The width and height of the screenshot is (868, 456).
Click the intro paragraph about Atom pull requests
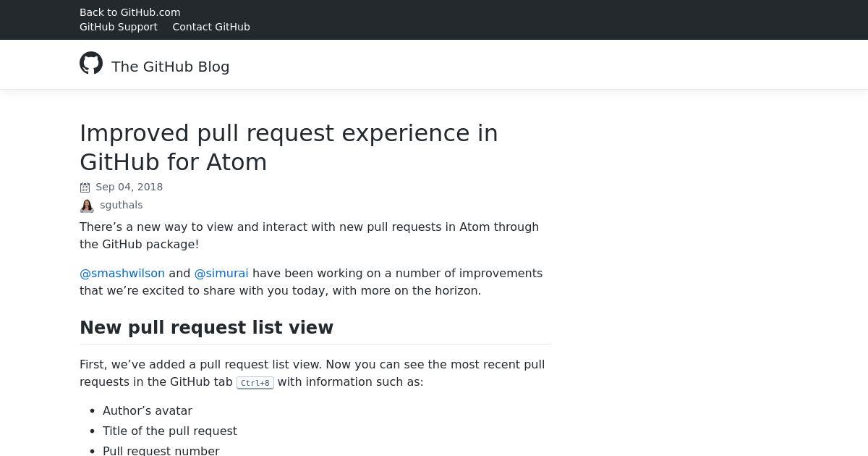[310, 235]
